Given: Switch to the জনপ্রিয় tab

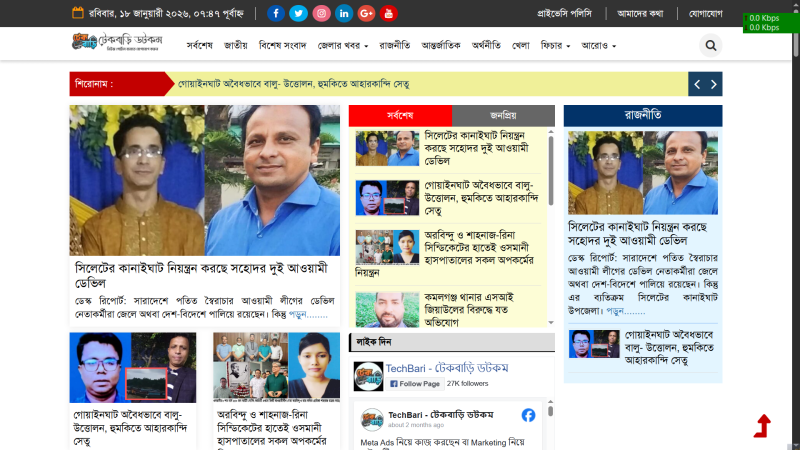Looking at the screenshot, I should point(504,116).
